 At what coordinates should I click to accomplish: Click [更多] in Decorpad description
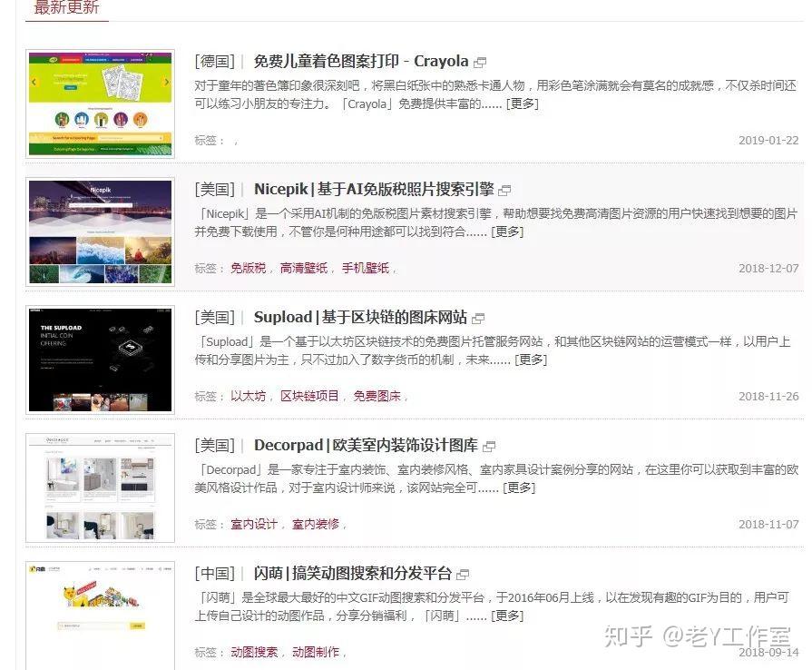(519, 488)
